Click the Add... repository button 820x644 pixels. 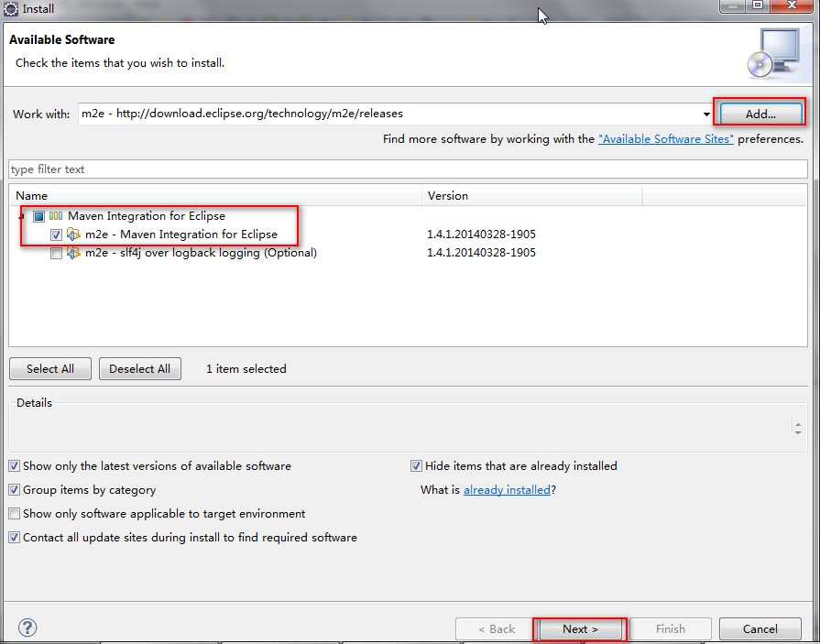760,114
